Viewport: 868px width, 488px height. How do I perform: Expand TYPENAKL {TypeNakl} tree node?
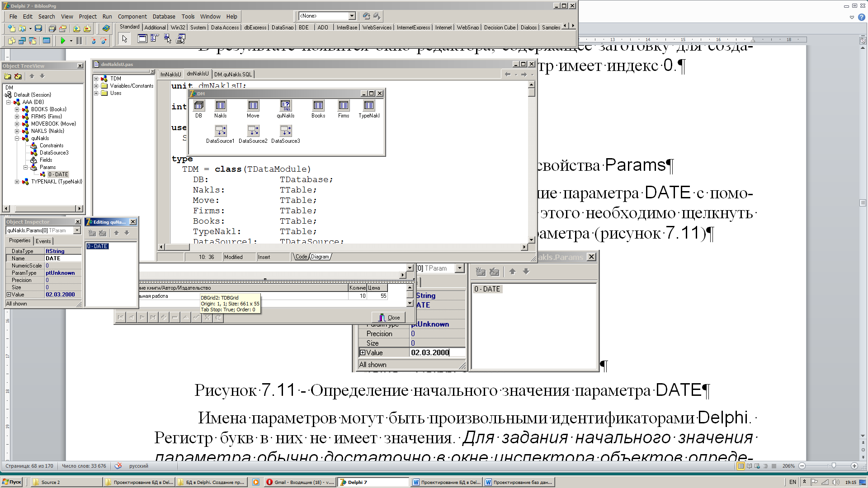(17, 182)
